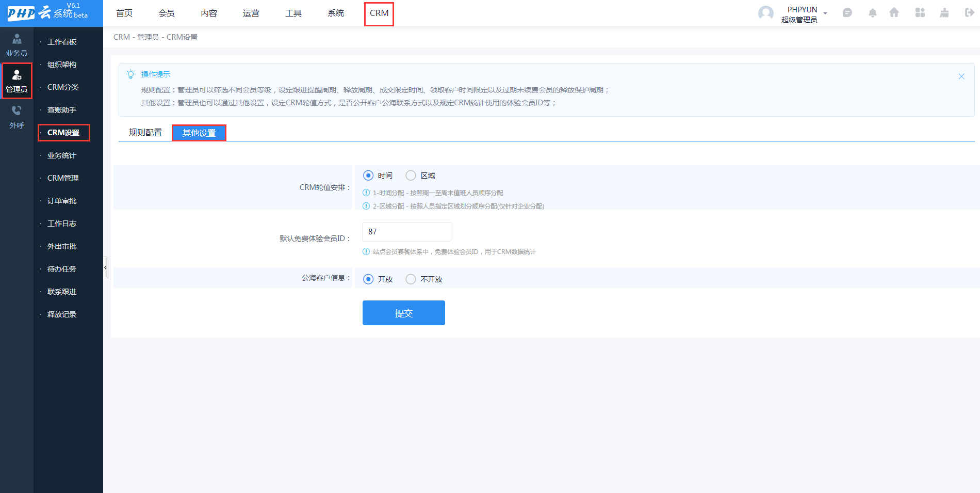Open the 内容 top menu

(x=209, y=13)
